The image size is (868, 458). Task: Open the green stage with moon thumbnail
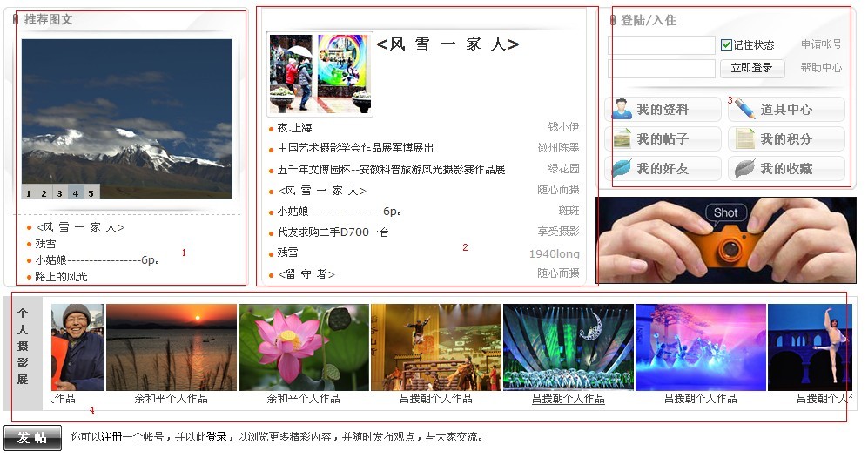point(568,347)
